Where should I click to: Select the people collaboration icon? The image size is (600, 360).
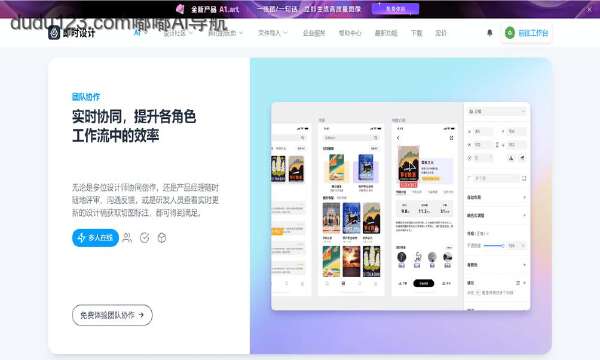[127, 238]
